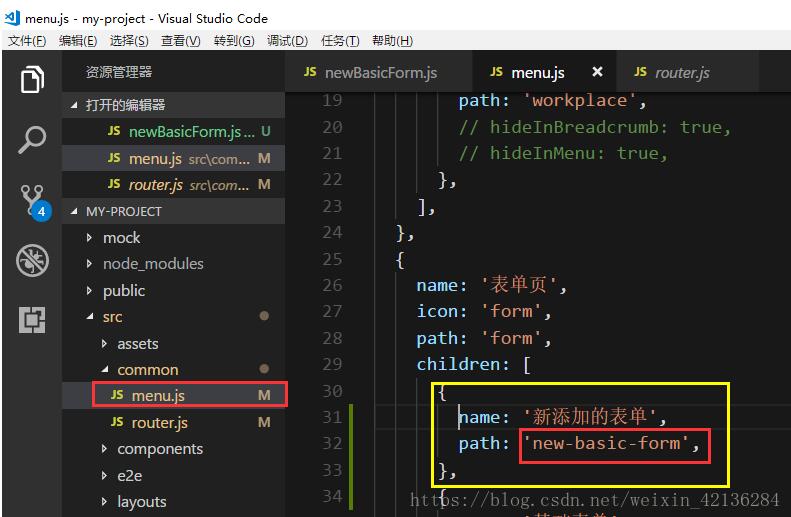The height and width of the screenshot is (517, 791).
Task: Open the 调试(D) menu
Action: coord(288,40)
